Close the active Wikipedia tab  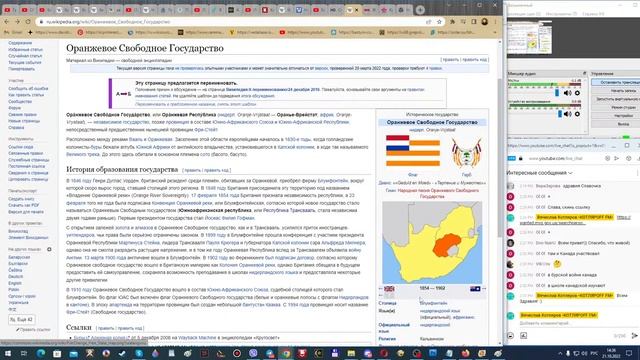coord(356,10)
